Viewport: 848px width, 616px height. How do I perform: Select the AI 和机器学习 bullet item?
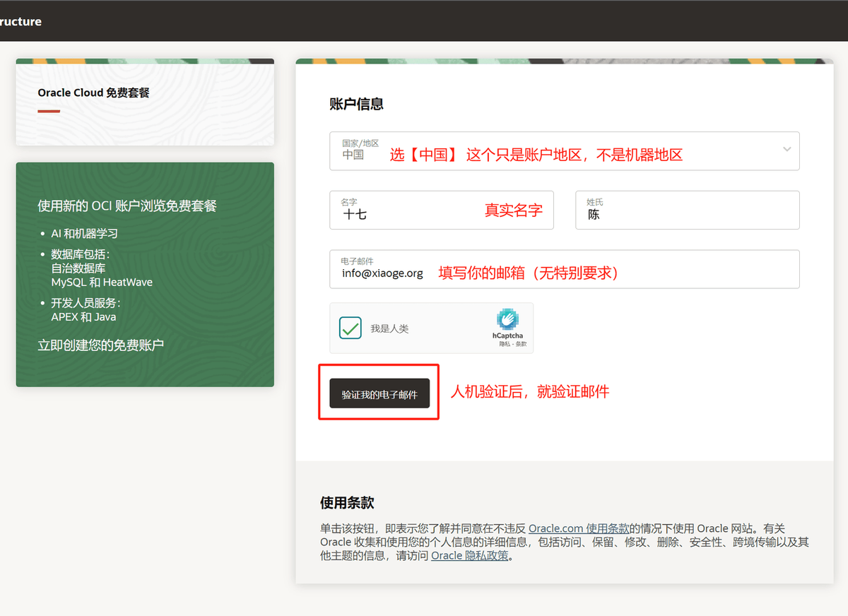pyautogui.click(x=84, y=234)
